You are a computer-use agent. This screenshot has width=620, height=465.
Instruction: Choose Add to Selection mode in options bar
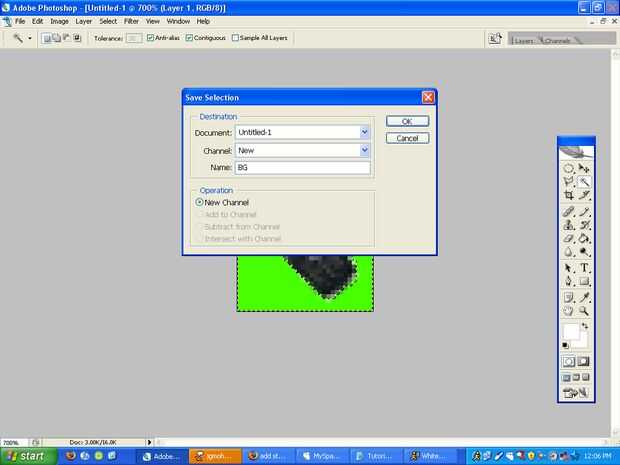[x=57, y=38]
